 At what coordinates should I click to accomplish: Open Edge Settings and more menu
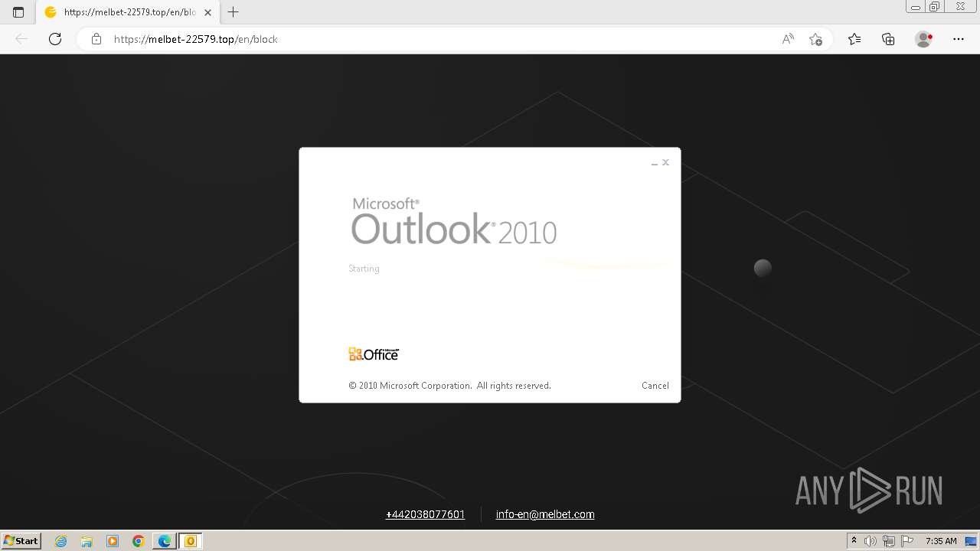click(x=959, y=39)
